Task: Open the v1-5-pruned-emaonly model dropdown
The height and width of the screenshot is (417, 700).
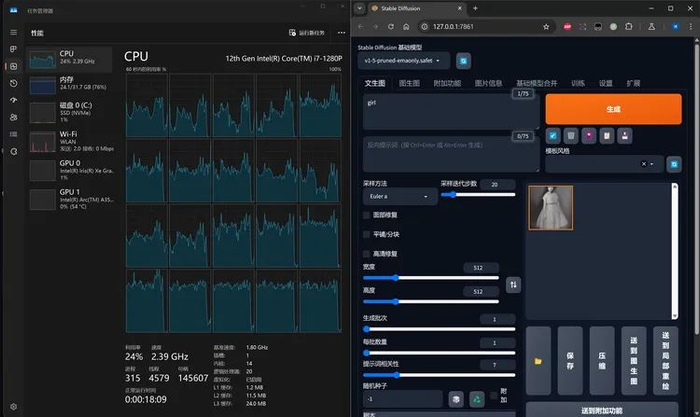Action: pyautogui.click(x=402, y=62)
